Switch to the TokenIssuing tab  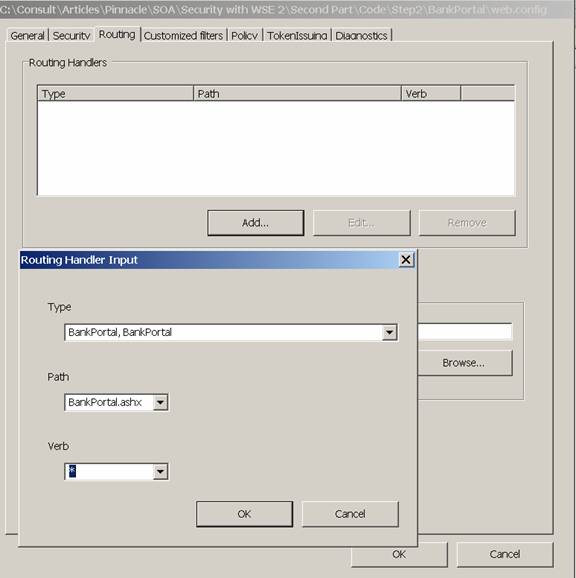297,36
